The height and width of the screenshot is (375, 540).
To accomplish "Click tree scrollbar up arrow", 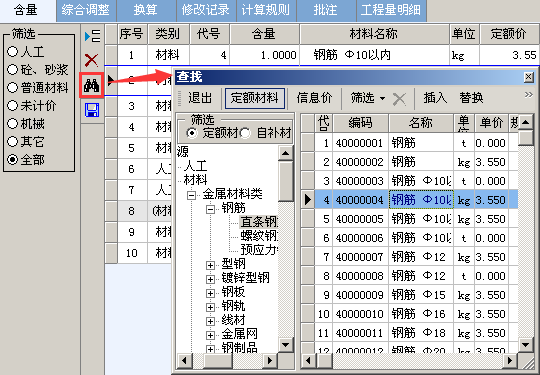I will (285, 154).
